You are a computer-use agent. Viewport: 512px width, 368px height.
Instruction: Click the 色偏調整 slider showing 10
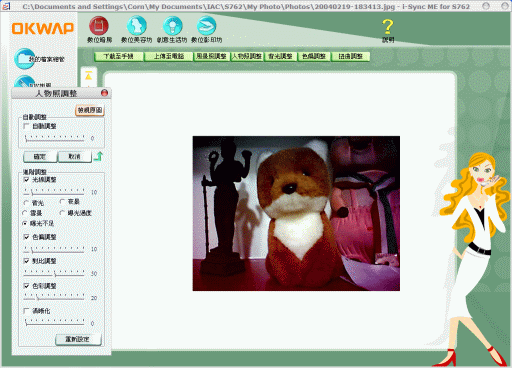(x=54, y=249)
